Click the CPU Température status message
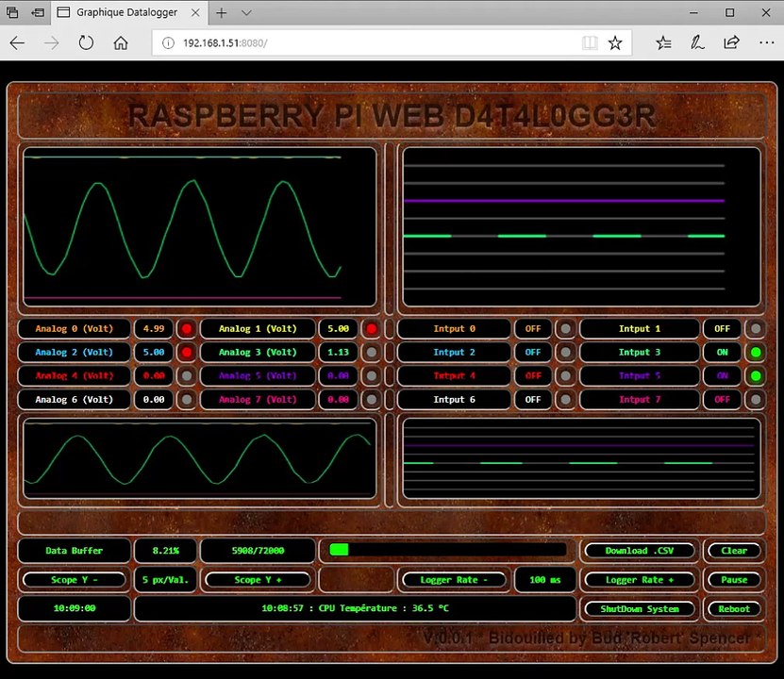 click(355, 608)
